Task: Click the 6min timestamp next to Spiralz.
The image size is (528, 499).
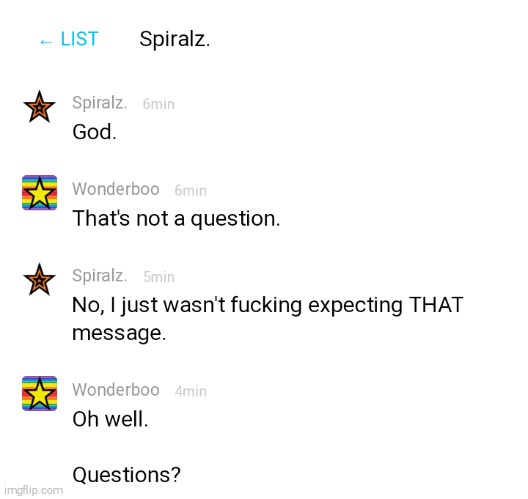Action: pos(159,104)
